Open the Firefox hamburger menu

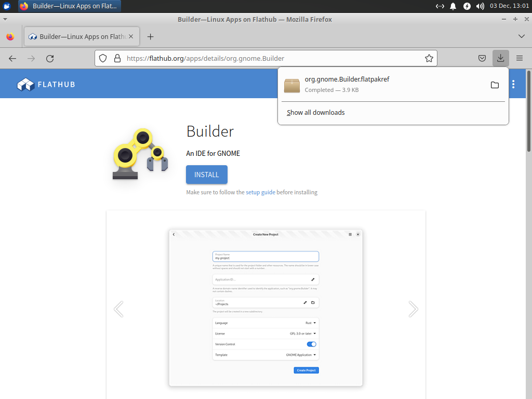(520, 58)
